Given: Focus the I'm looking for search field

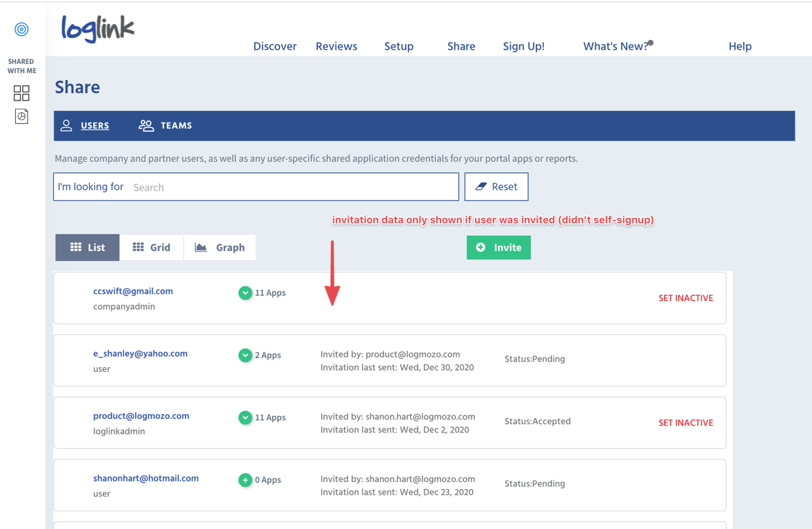Looking at the screenshot, I should [x=256, y=187].
